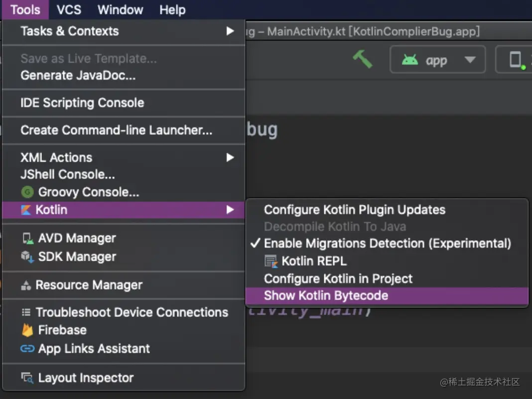Choose Generate JavaDoc... option

pyautogui.click(x=124, y=75)
